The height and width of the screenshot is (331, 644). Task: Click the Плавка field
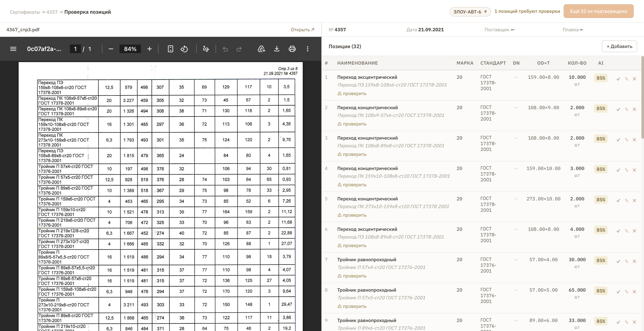click(572, 30)
